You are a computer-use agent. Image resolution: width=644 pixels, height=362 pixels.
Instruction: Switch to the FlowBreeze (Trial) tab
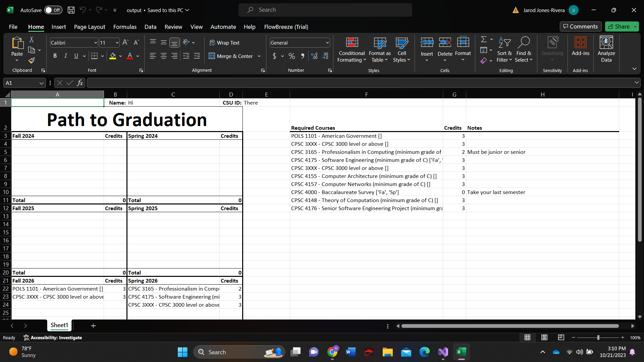286,27
